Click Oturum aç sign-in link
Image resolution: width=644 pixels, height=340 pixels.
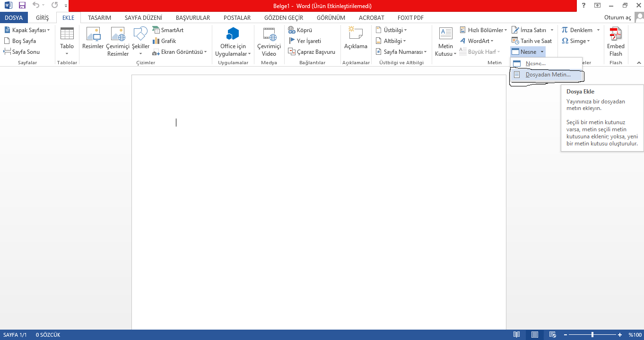tap(618, 18)
